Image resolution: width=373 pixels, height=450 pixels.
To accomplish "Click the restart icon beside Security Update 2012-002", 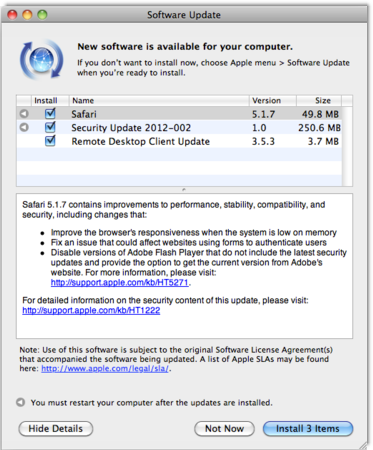I will 24,127.
